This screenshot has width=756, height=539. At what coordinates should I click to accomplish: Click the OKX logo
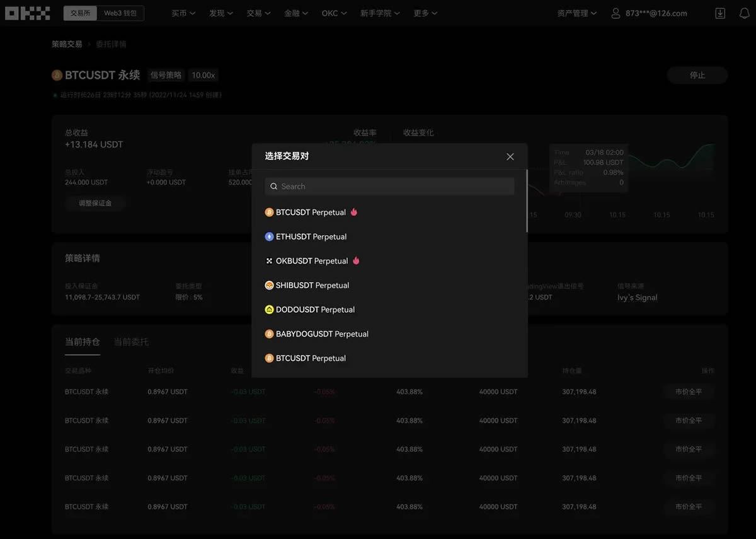pos(28,13)
